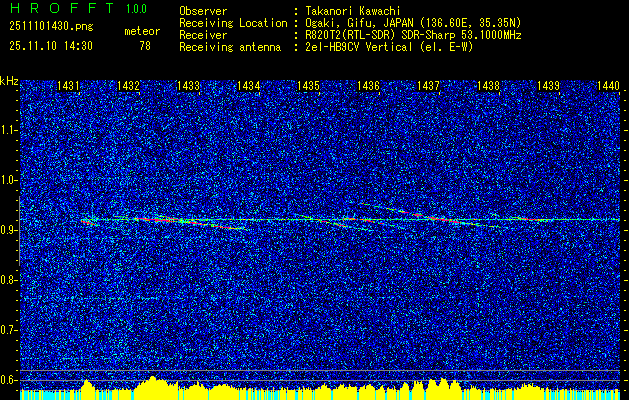Click observer name Takanori Kawachi
The height and width of the screenshot is (400, 629).
tap(352, 11)
